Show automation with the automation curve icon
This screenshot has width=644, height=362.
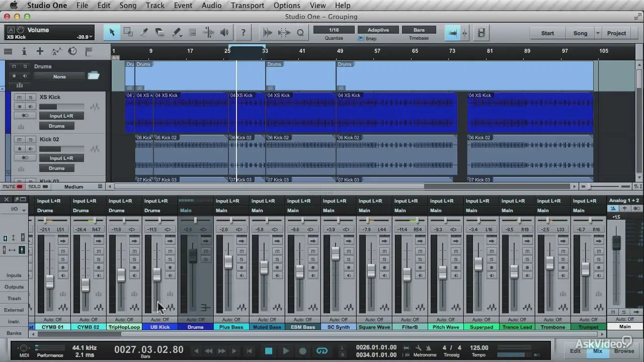57,51
